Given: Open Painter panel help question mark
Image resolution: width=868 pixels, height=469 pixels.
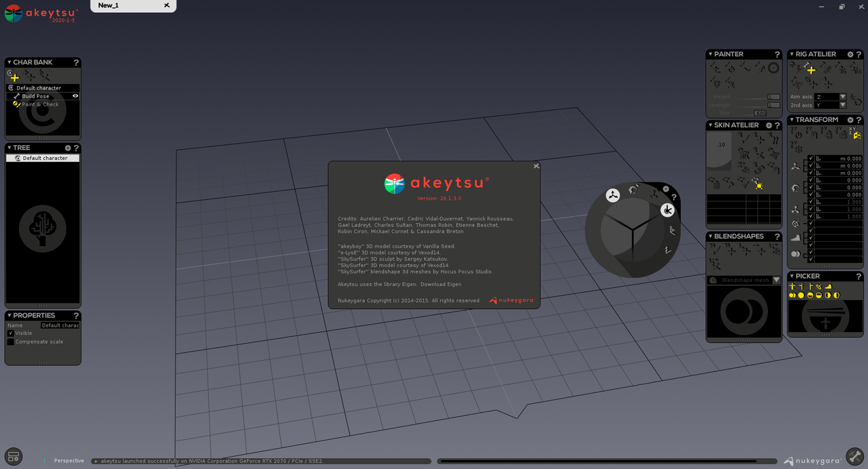Looking at the screenshot, I should [777, 54].
